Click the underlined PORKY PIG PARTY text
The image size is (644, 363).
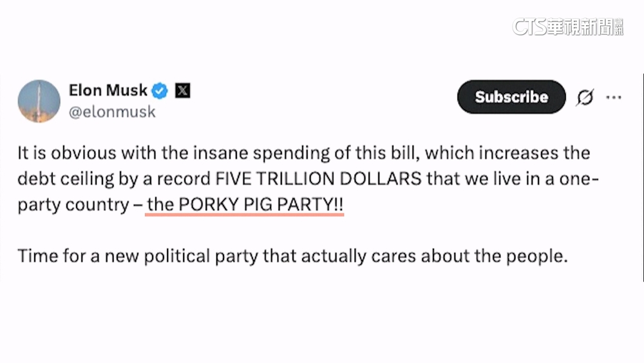point(245,204)
